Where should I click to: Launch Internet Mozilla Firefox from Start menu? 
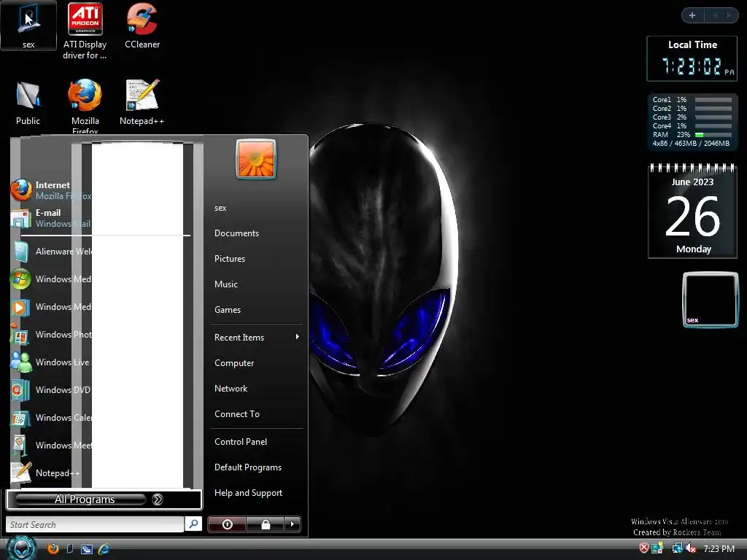51,190
